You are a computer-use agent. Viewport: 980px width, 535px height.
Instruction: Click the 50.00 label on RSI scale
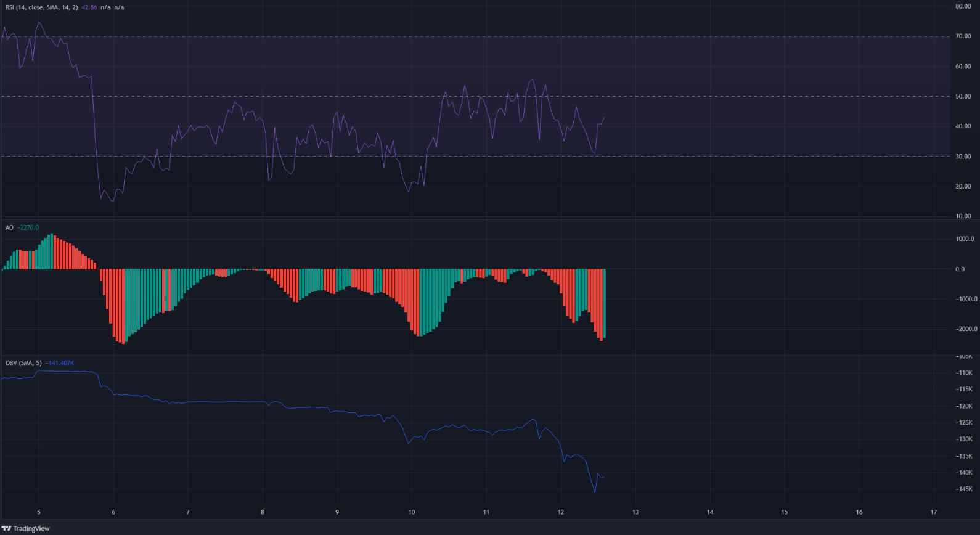[x=963, y=97]
